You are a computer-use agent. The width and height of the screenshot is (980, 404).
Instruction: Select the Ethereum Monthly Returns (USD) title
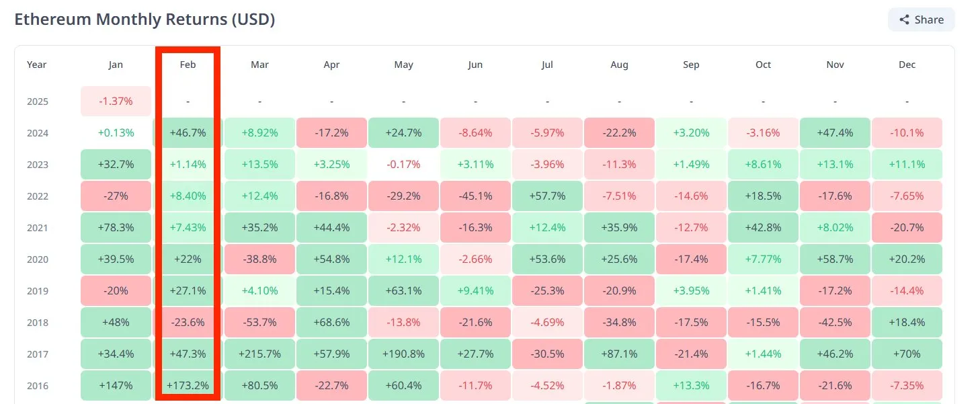145,19
